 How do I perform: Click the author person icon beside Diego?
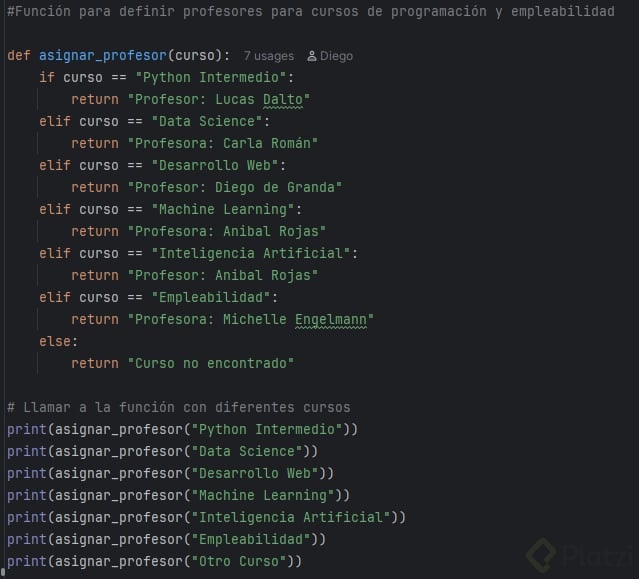(x=311, y=56)
